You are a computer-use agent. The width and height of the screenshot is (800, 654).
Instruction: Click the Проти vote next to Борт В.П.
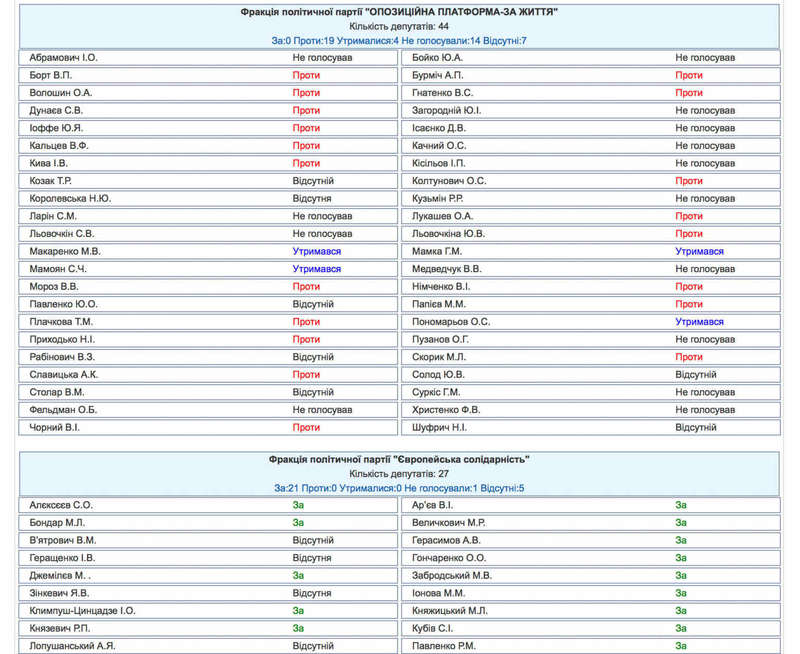point(306,75)
